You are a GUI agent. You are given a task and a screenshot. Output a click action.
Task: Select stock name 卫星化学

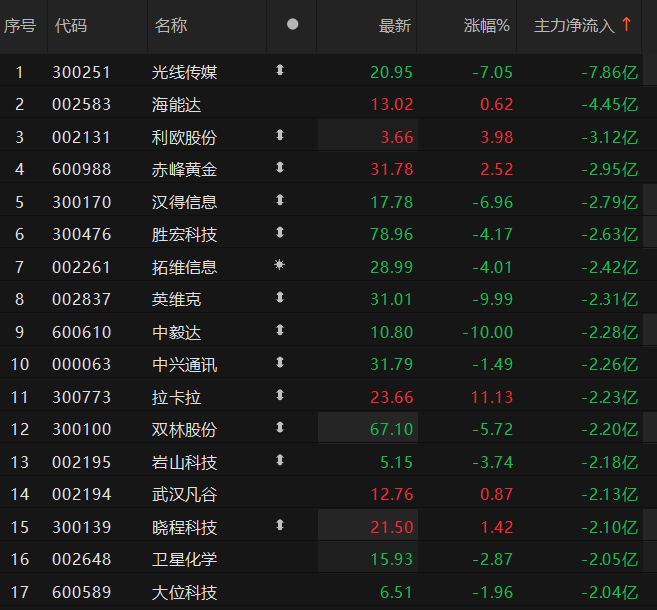[184, 560]
